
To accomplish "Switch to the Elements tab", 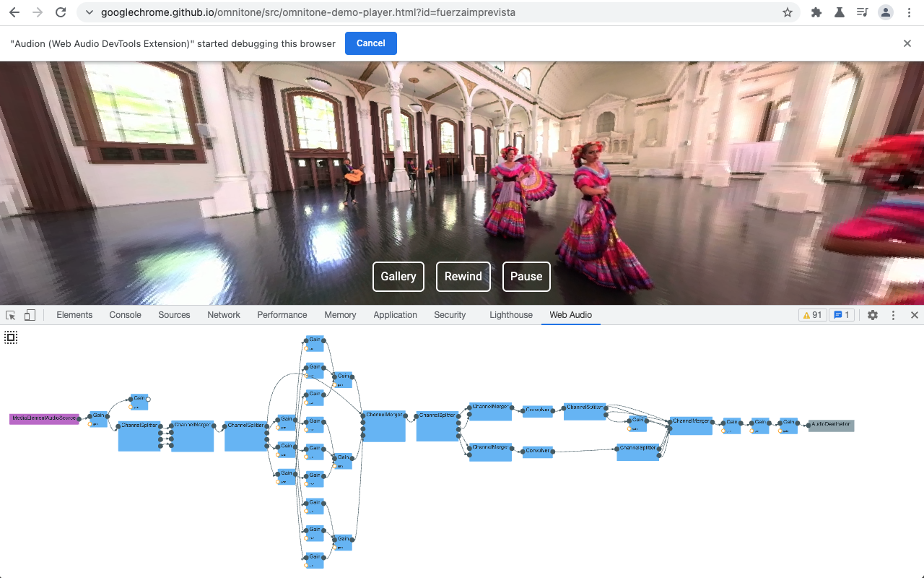I will tap(74, 315).
